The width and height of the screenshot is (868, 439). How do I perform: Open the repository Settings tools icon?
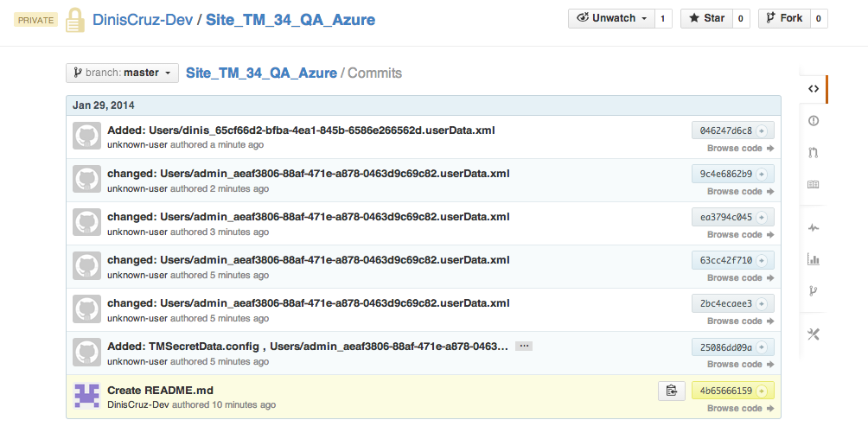point(813,334)
